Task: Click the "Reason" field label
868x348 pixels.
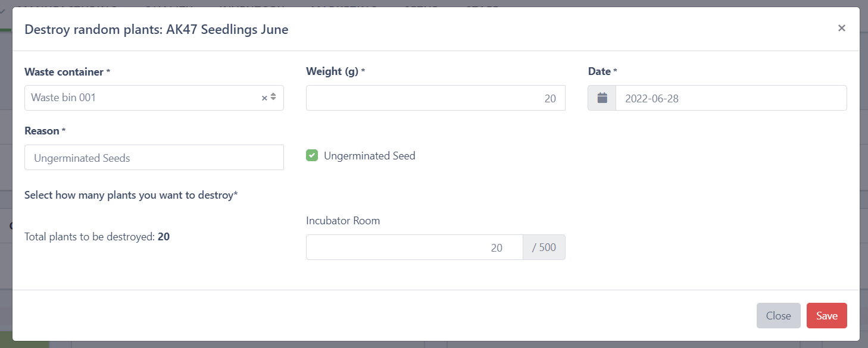Action: pyautogui.click(x=42, y=131)
